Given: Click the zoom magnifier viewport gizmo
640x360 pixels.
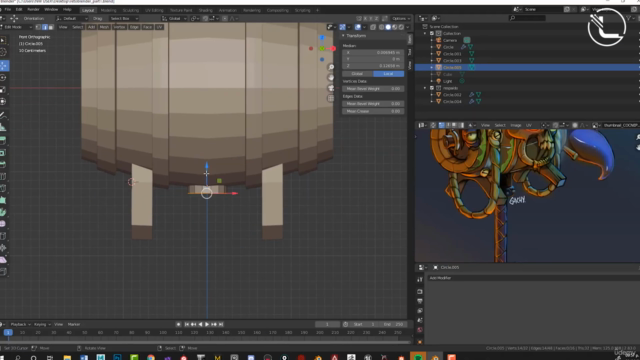Looking at the screenshot, I should pos(331,67).
